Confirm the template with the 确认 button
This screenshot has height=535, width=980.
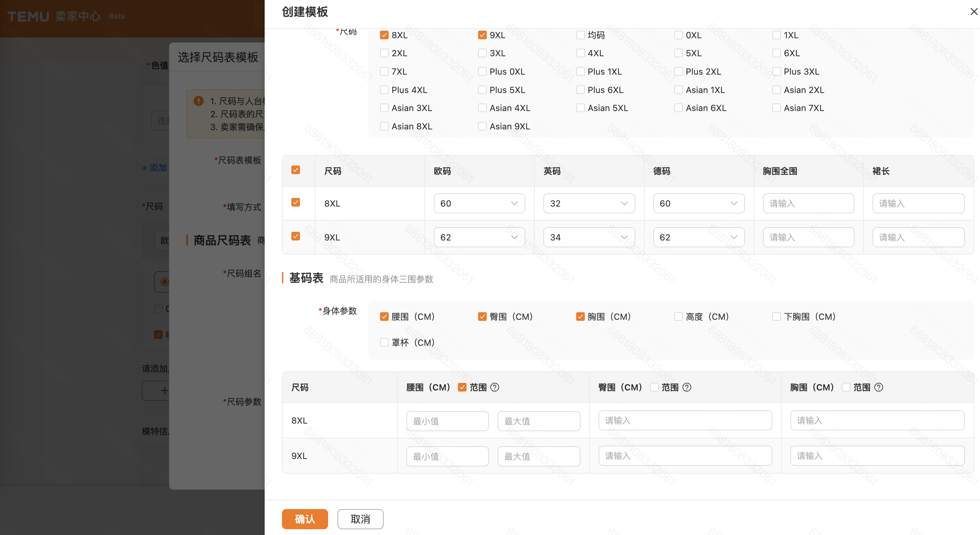pos(304,519)
